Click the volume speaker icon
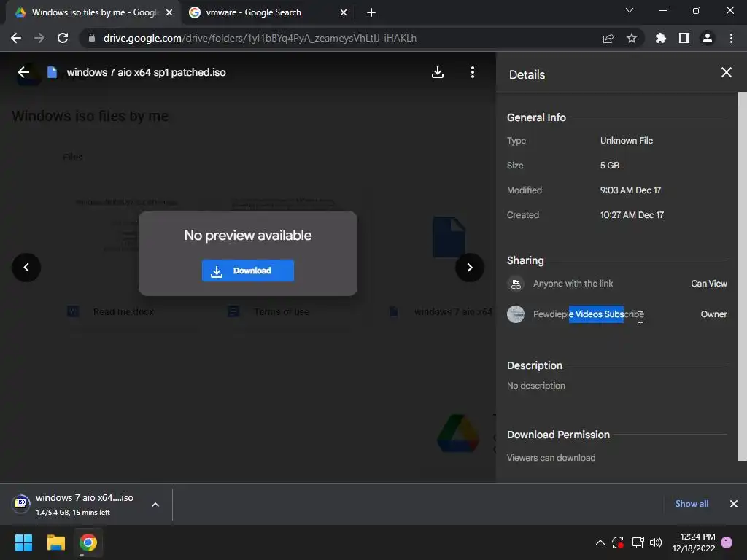Screen dimensions: 747x560 pyautogui.click(x=656, y=542)
